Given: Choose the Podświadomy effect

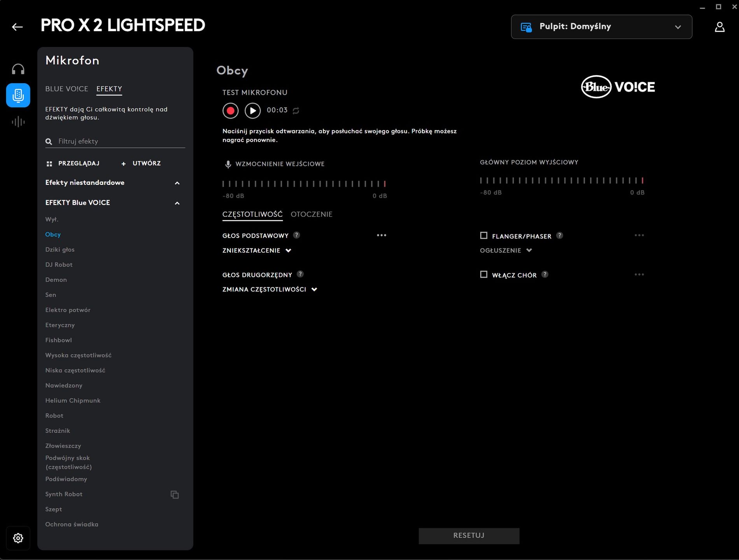Looking at the screenshot, I should 66,479.
